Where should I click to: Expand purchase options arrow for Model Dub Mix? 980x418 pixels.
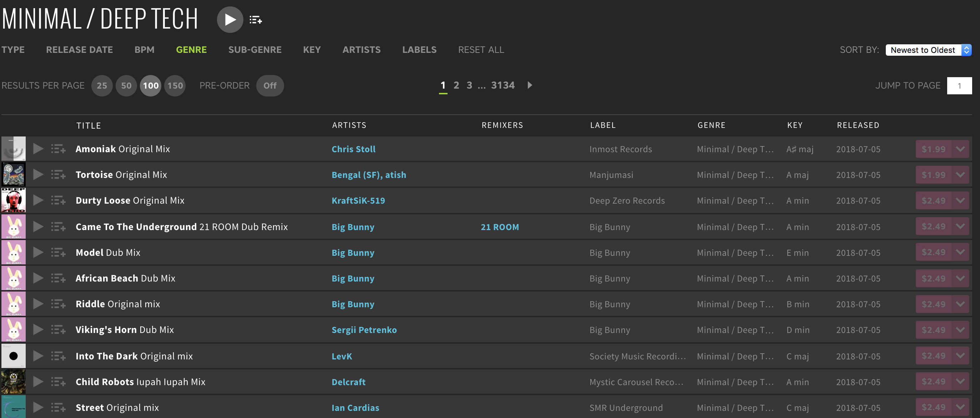point(960,252)
